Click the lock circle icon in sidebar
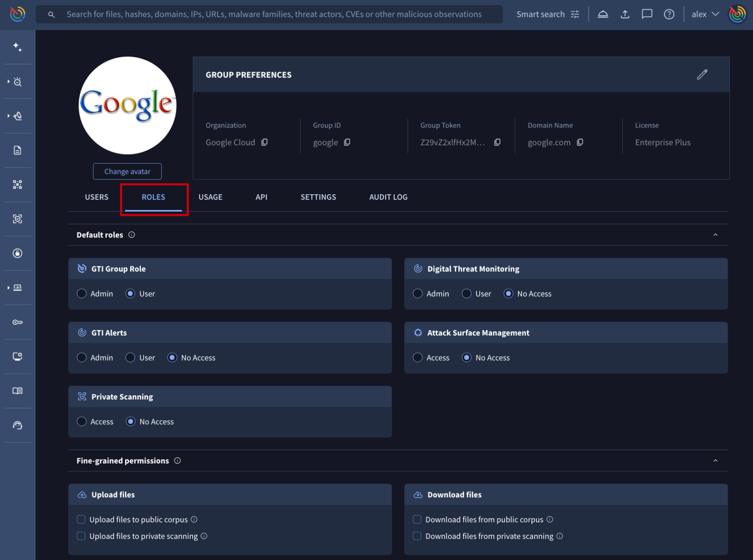The image size is (753, 560). coord(17,253)
